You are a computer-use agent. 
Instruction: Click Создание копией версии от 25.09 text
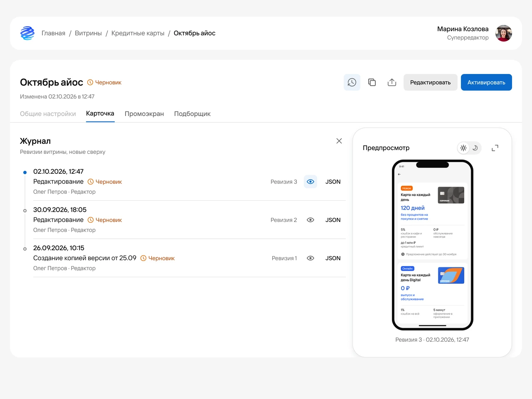(85, 258)
